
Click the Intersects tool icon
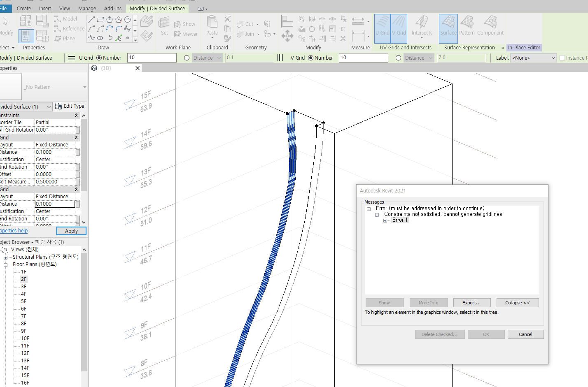(421, 25)
